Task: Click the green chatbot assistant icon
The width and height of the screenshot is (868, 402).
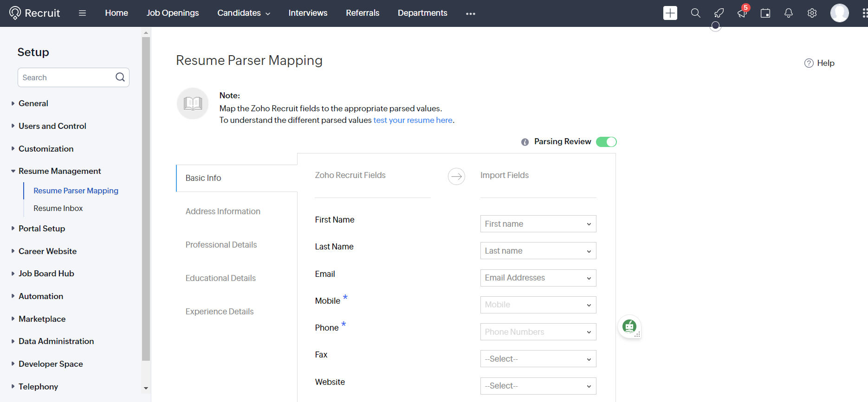Action: (629, 326)
